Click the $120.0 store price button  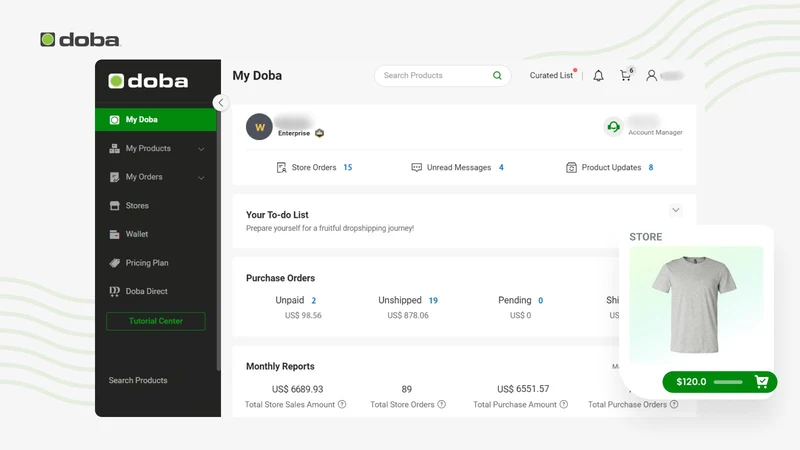(719, 382)
